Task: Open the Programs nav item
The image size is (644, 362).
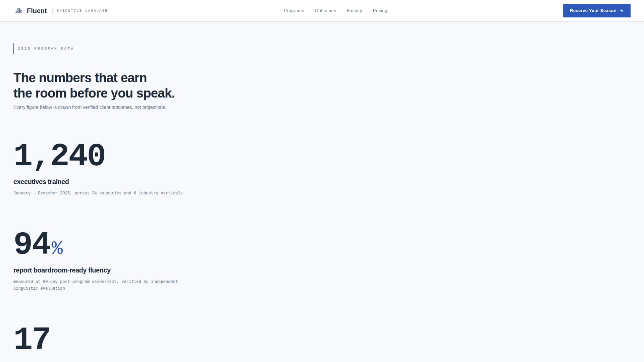Action: pos(294,11)
